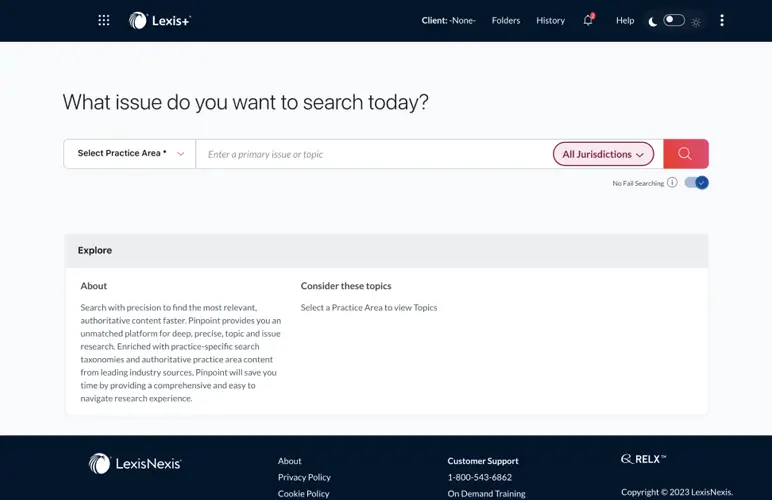
Task: Click the sun light mode icon
Action: point(696,21)
